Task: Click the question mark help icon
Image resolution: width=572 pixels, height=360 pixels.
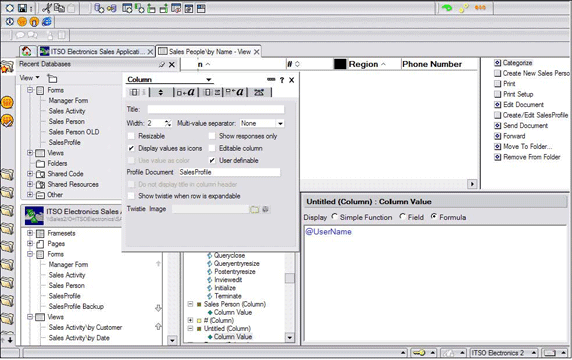Action: 282,80
